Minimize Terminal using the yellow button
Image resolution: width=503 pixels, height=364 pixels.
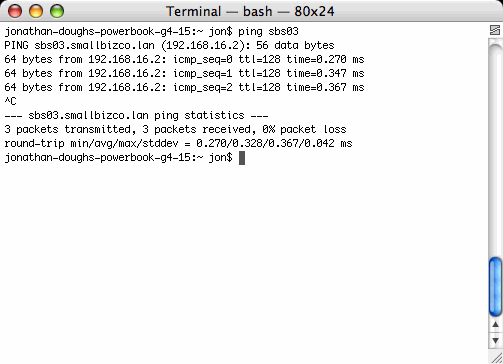click(36, 11)
